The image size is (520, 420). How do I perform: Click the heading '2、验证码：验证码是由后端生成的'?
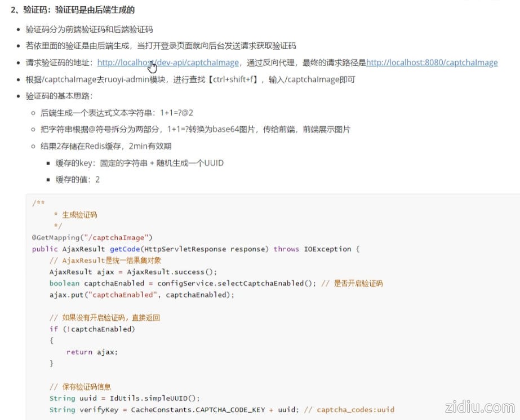point(73,10)
